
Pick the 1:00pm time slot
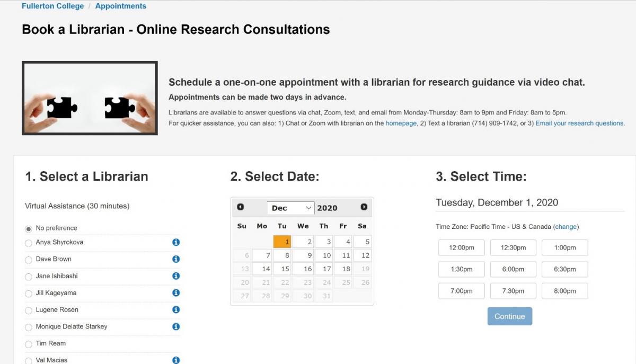point(565,248)
